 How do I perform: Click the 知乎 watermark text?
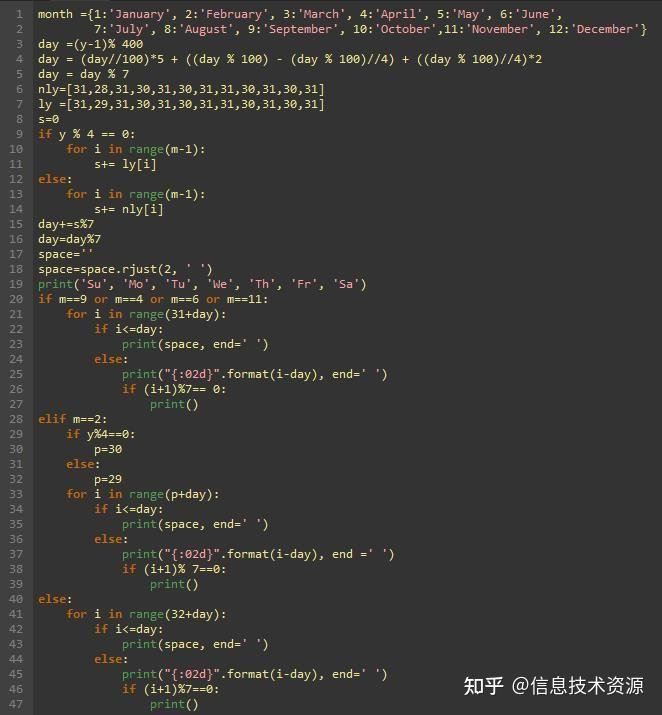(x=483, y=686)
